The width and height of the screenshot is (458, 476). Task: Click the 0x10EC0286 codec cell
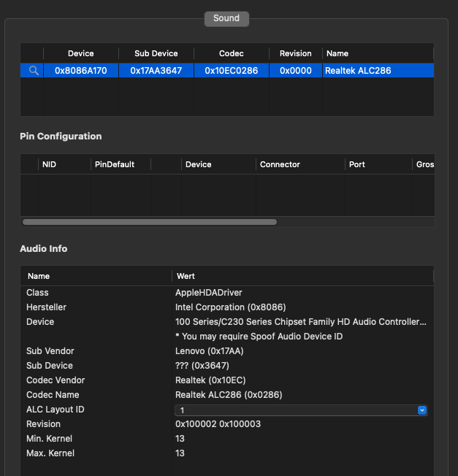[x=232, y=71]
